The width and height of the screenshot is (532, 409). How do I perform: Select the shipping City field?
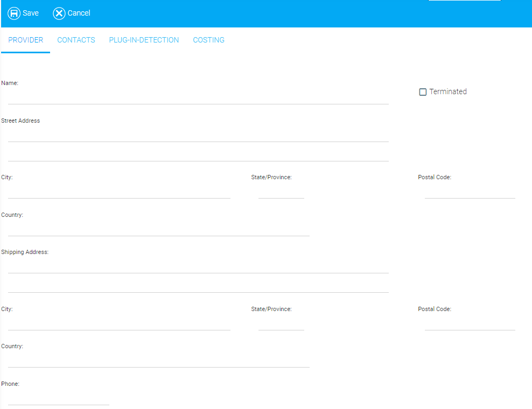119,323
